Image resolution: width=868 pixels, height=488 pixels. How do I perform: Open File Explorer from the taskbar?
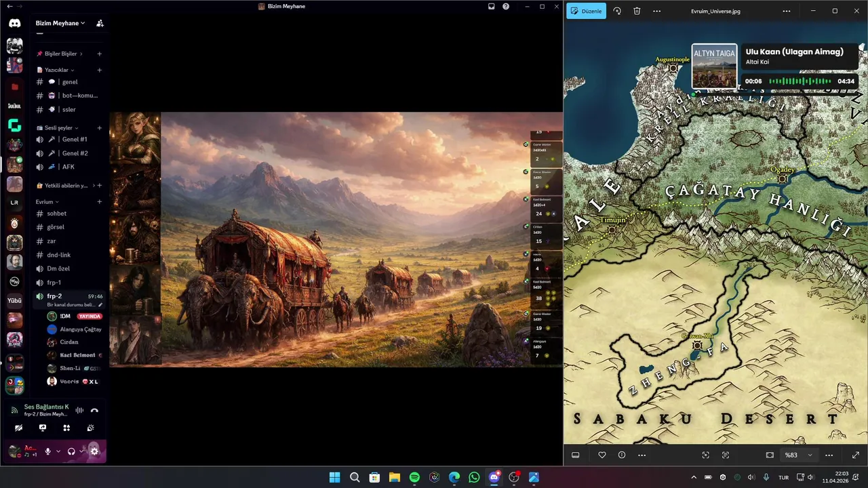(394, 477)
